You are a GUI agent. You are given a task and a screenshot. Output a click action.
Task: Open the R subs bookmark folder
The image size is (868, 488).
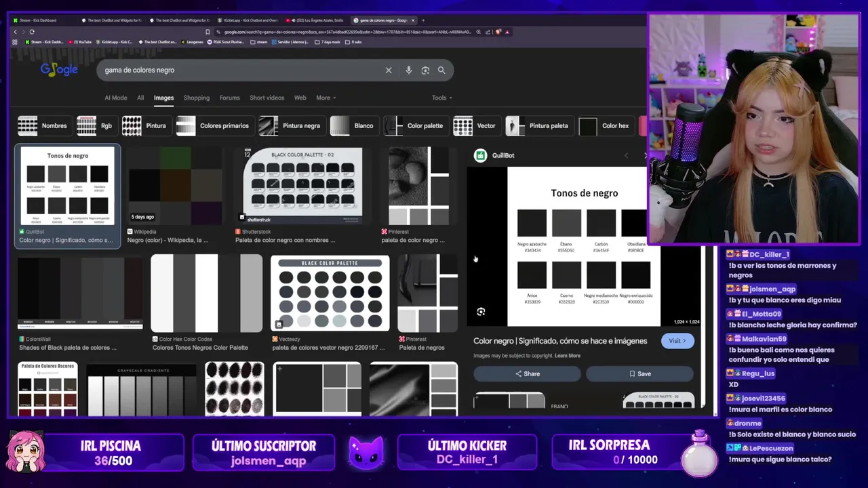pos(353,42)
